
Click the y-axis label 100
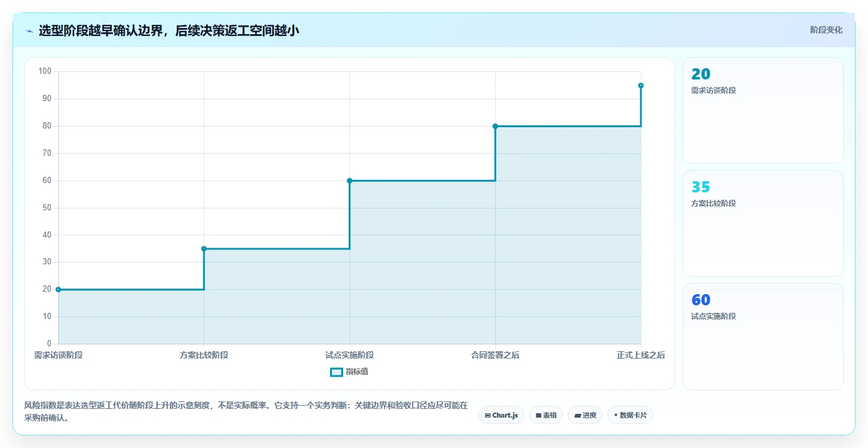[x=45, y=71]
